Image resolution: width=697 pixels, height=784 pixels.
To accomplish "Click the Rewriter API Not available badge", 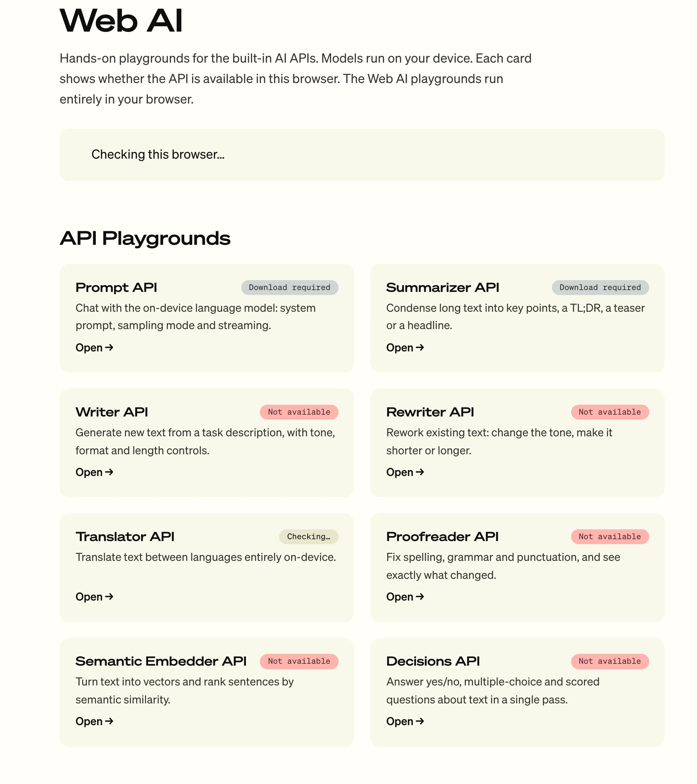I will coord(610,412).
